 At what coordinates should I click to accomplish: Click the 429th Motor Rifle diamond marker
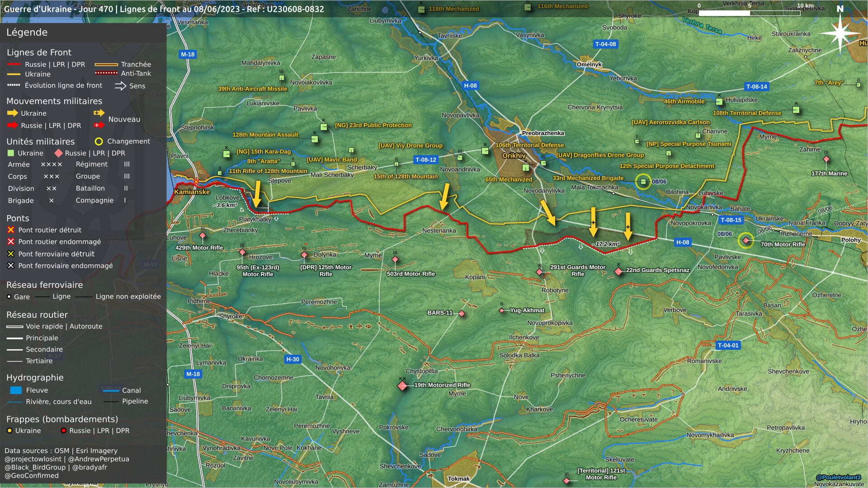click(x=203, y=235)
